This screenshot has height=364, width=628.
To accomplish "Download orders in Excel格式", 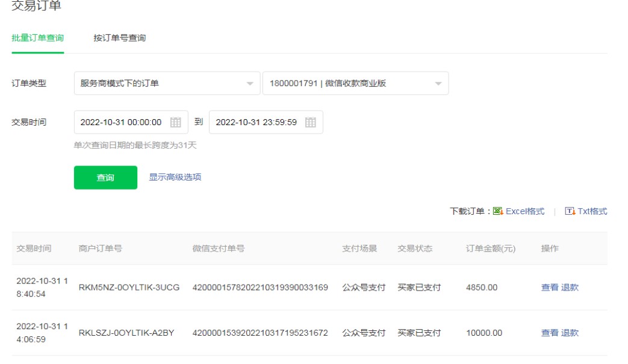I will click(x=524, y=211).
